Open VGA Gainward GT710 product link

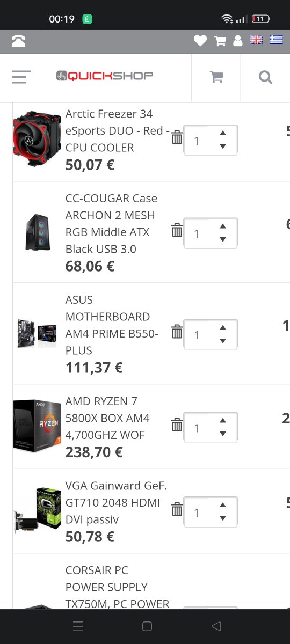116,503
